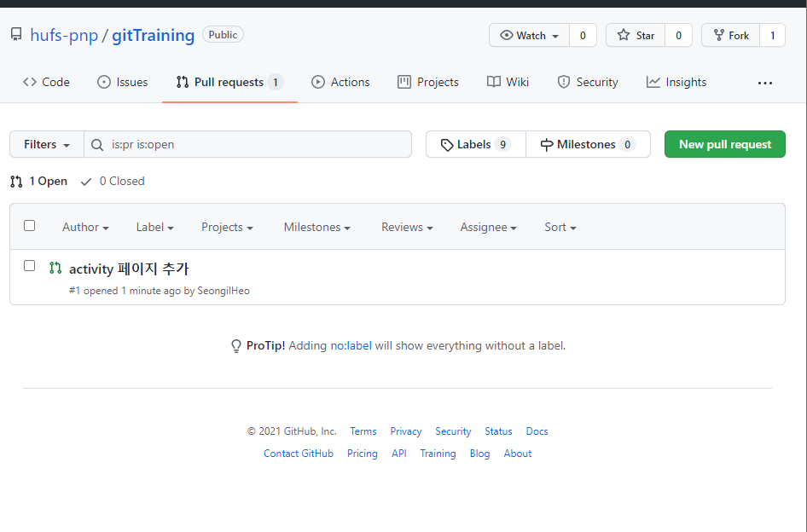
Task: Switch to the Issues tab
Action: click(123, 82)
